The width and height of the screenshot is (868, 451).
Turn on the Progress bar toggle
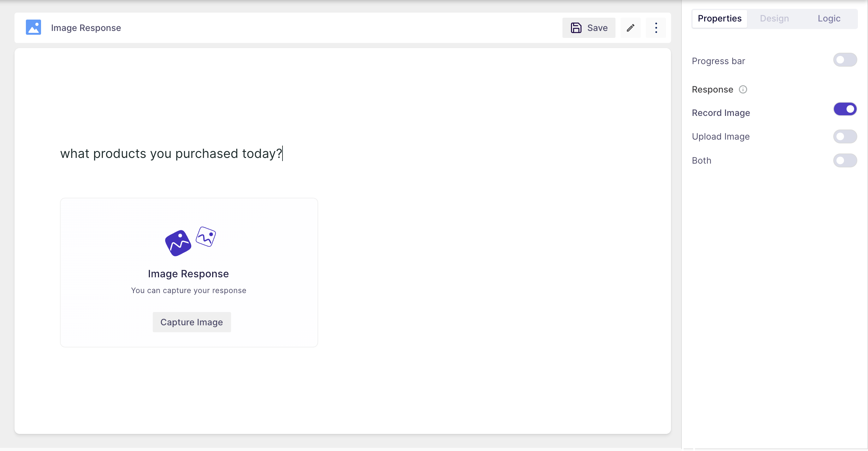(x=845, y=60)
